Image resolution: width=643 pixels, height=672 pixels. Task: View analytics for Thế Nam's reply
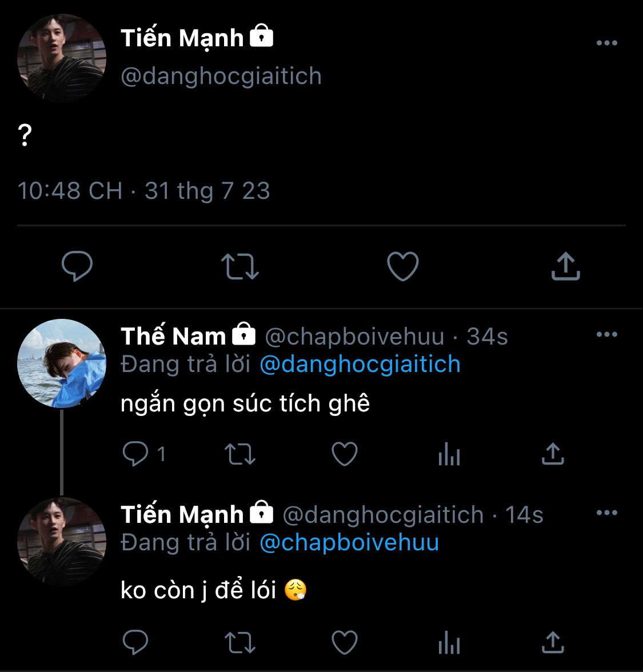coord(449,455)
